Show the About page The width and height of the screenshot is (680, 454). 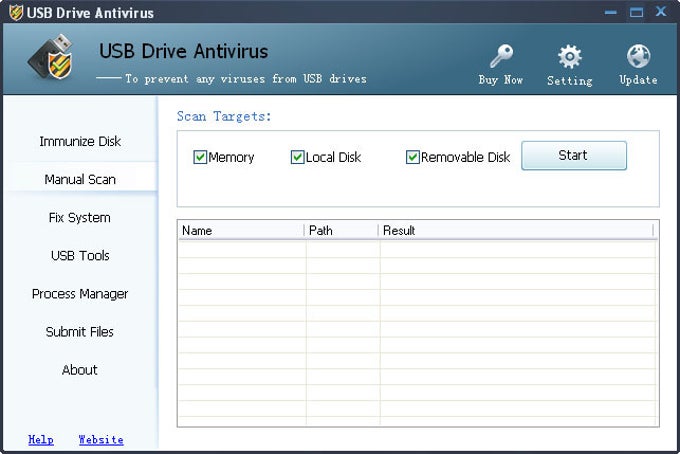coord(80,370)
